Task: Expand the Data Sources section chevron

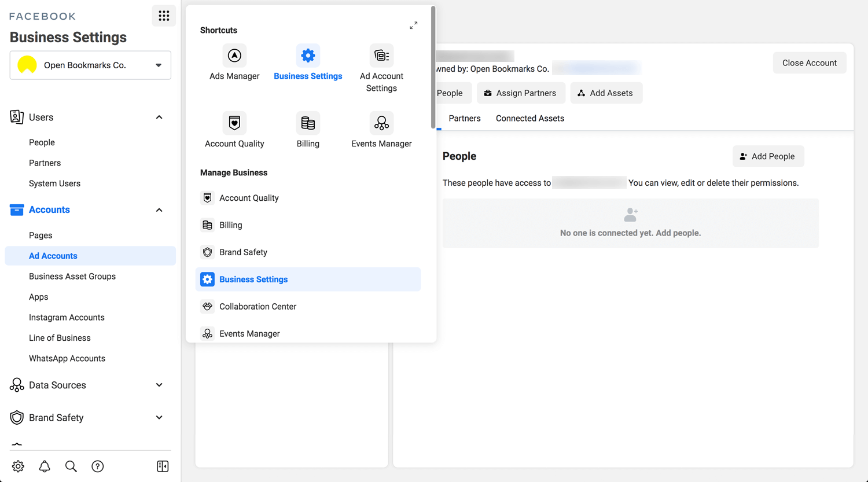Action: [159, 385]
